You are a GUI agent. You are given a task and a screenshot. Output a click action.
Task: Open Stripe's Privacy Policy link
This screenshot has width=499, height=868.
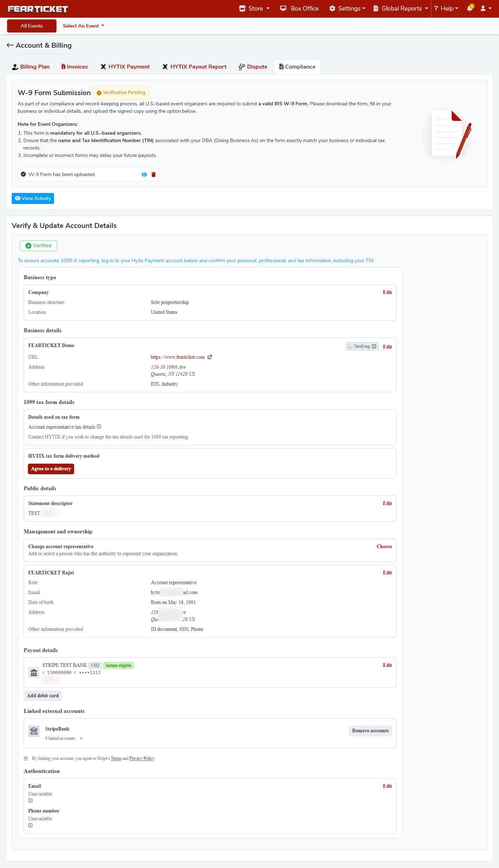[x=142, y=758]
